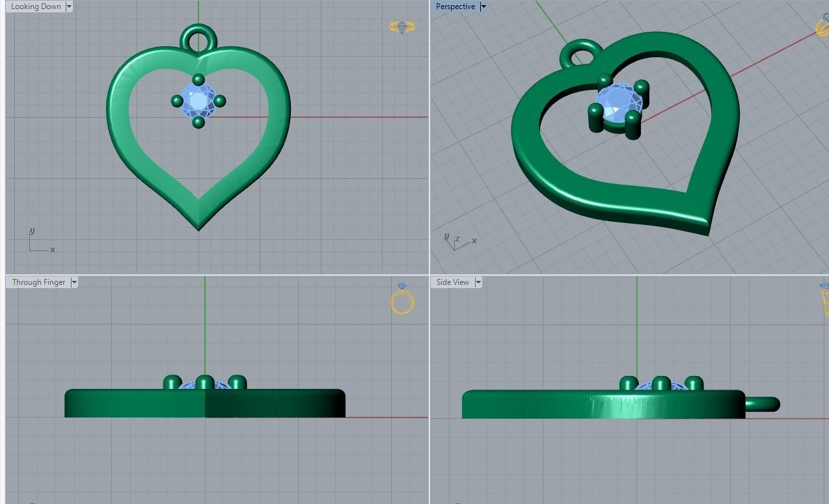
Task: Select the blue gemstone in Perspective view
Action: pos(618,104)
